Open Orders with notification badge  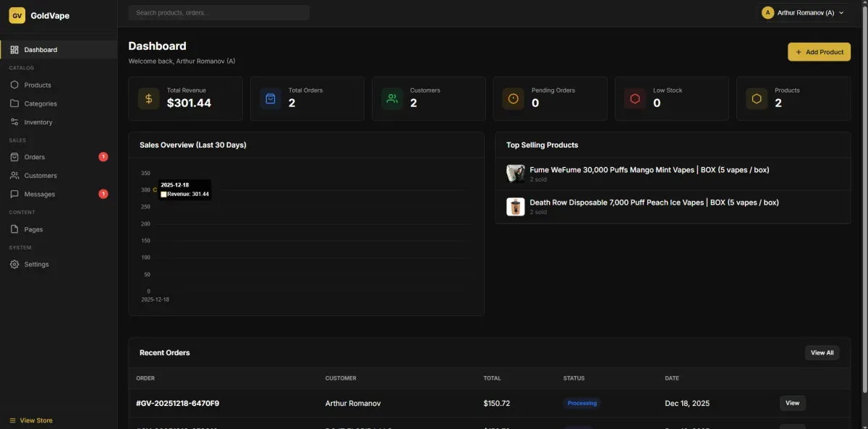[x=35, y=157]
